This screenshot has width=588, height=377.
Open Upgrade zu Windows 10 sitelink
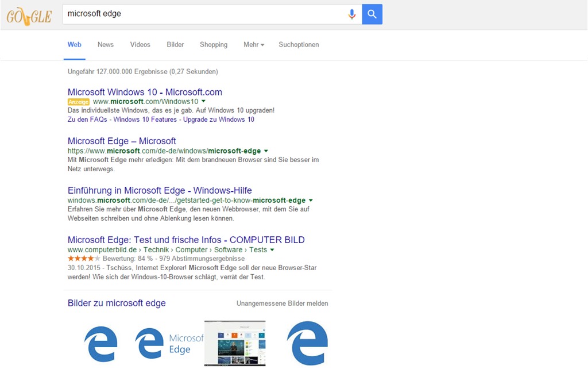[219, 120]
